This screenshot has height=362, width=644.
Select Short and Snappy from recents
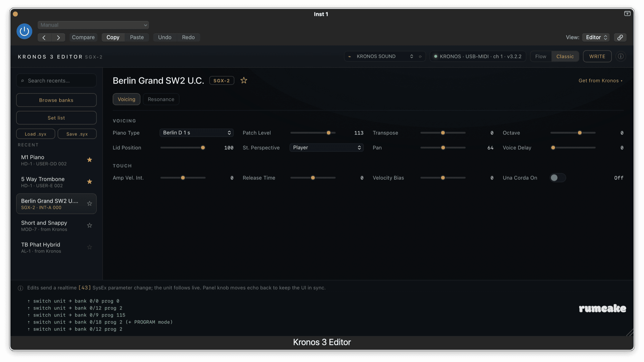click(x=56, y=226)
